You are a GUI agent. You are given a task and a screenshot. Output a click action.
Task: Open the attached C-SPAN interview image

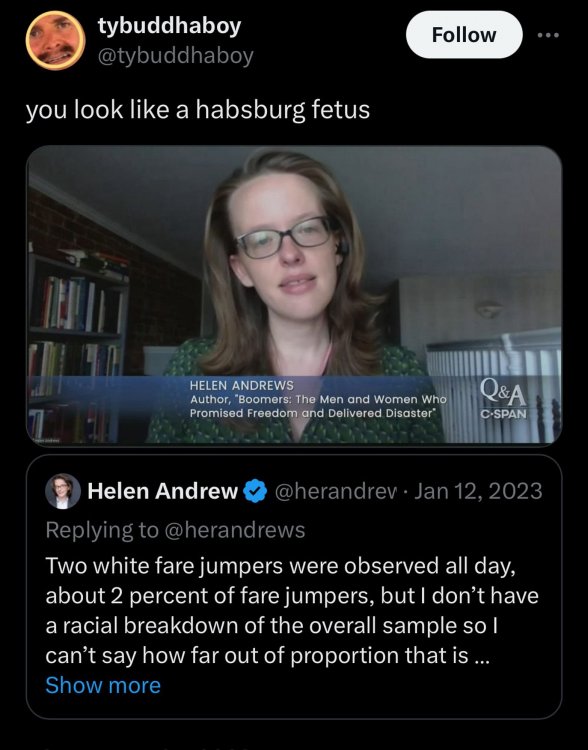coord(294,296)
